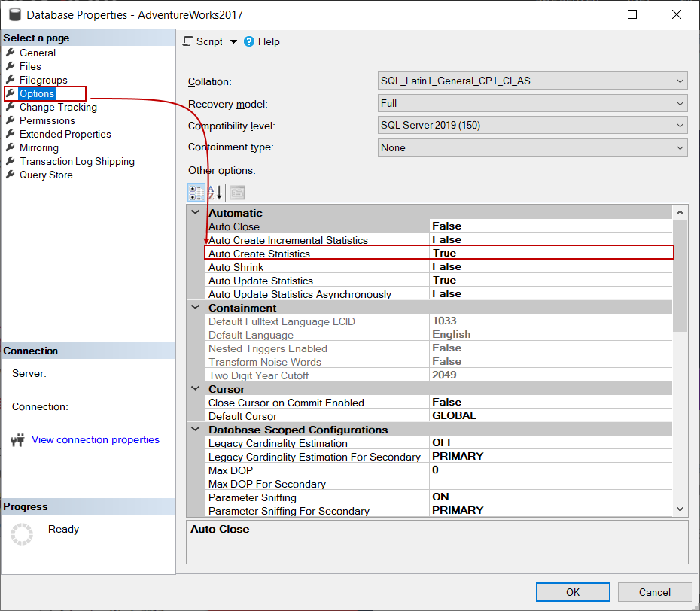Click the options grid scrollbar down arrow
Screen dimensions: 700x611
click(680, 509)
